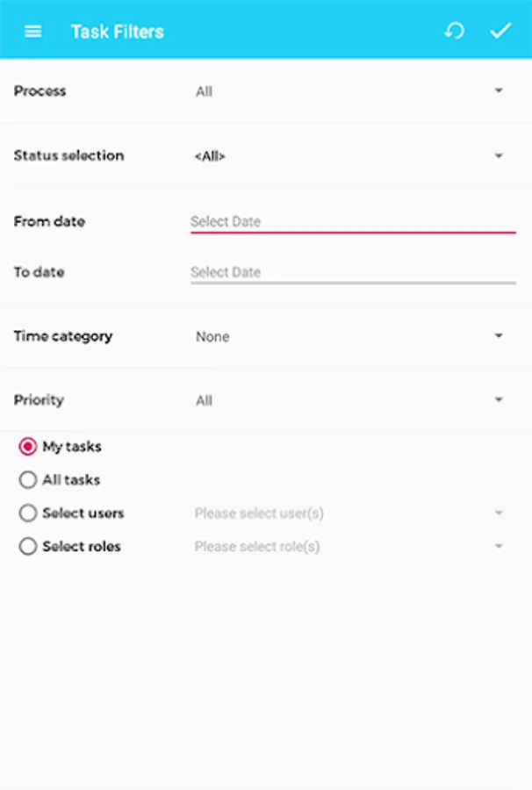
Task: Click the To date Select Date field
Action: [x=353, y=273]
